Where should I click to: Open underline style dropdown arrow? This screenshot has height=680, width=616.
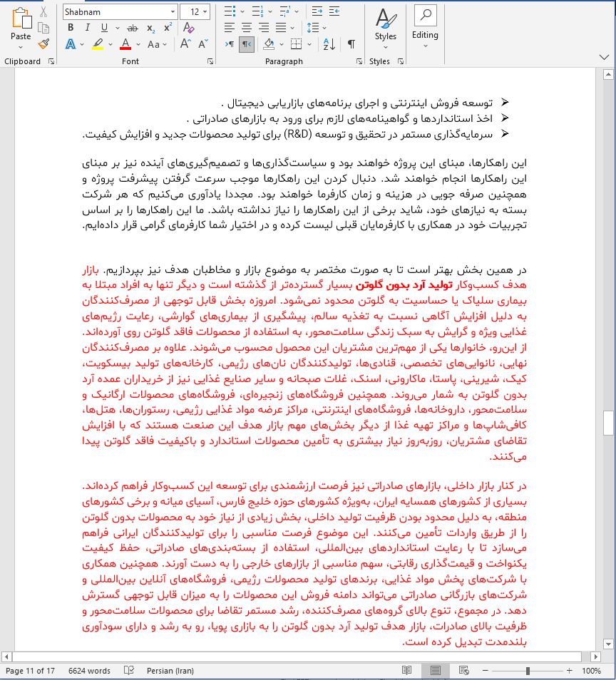point(117,29)
